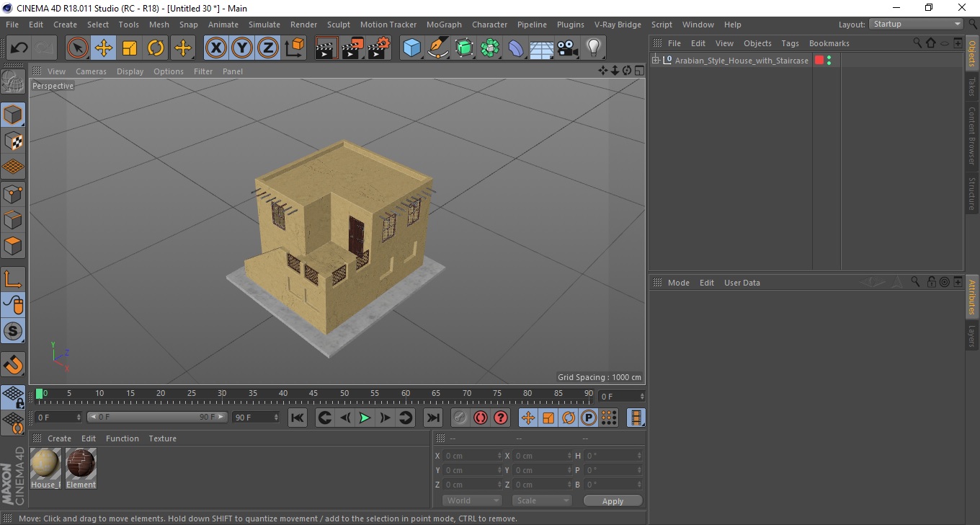Click frame 45 on the timeline
This screenshot has width=980, height=525.
[x=314, y=395]
